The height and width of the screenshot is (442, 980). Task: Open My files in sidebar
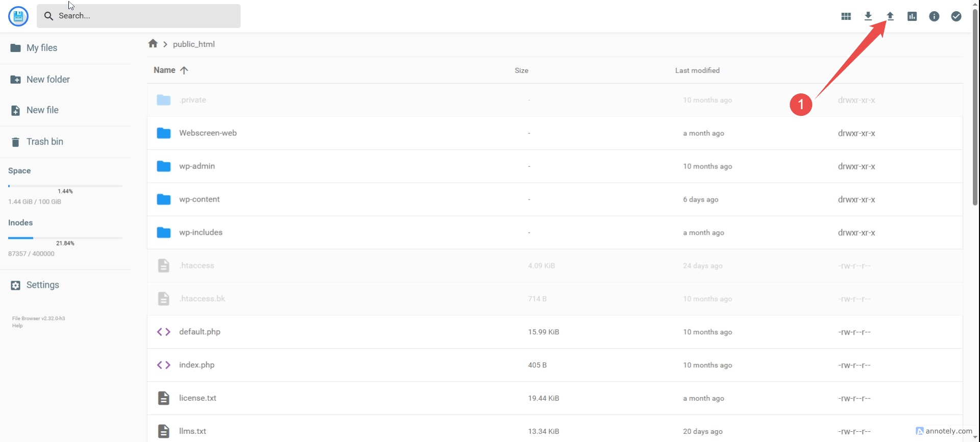click(x=41, y=48)
